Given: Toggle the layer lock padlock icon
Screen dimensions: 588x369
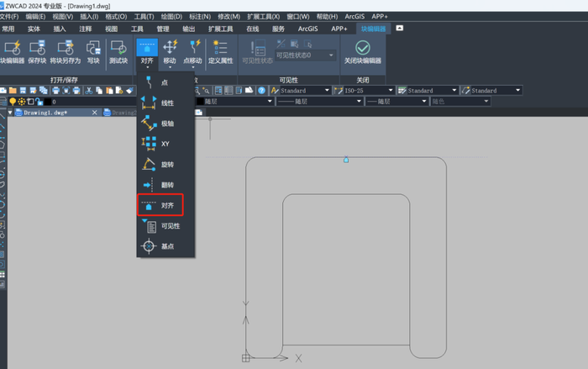Looking at the screenshot, I should 39,102.
